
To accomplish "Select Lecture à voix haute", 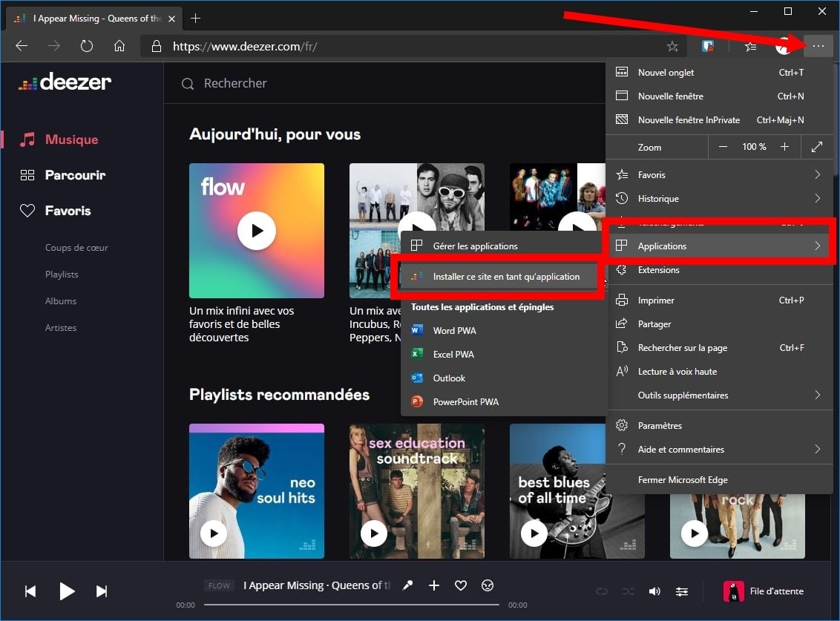I will click(x=719, y=371).
